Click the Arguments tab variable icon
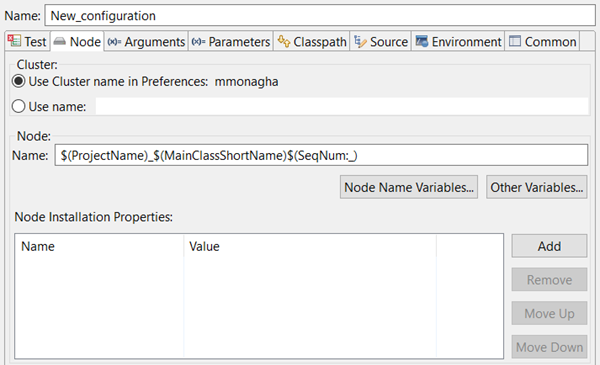The height and width of the screenshot is (365, 600). pyautogui.click(x=114, y=42)
